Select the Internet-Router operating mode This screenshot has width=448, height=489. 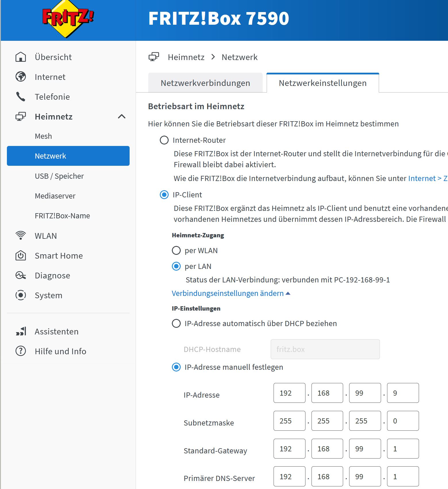[164, 140]
